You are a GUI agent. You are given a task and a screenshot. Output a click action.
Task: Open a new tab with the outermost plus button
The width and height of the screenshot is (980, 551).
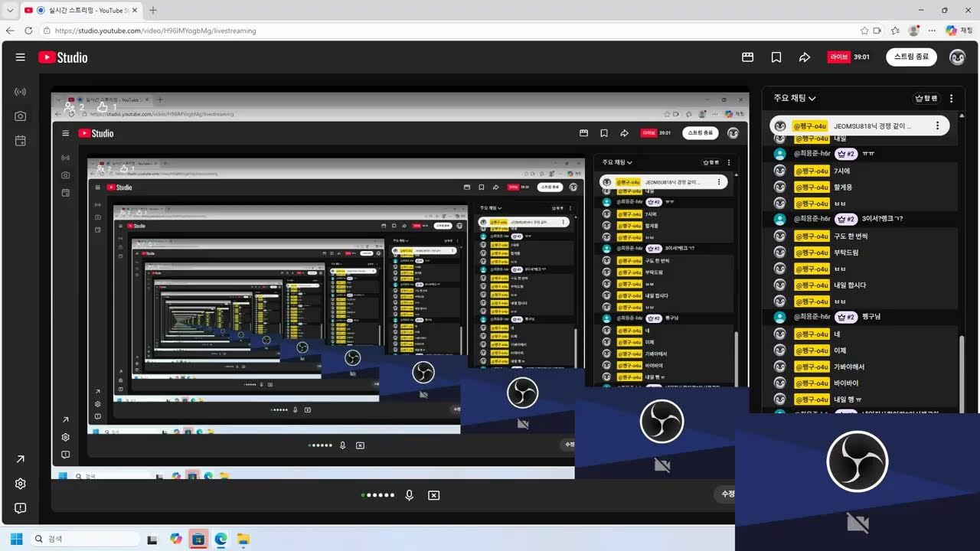[153, 11]
